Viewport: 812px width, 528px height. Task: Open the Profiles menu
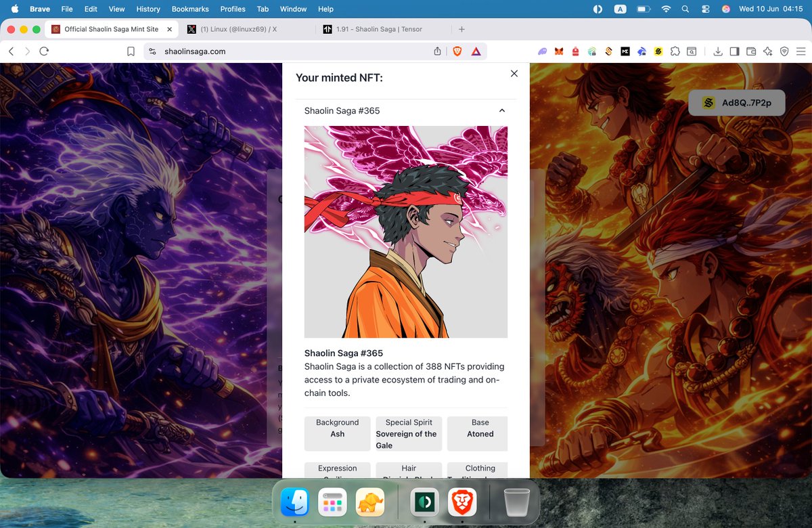[233, 9]
